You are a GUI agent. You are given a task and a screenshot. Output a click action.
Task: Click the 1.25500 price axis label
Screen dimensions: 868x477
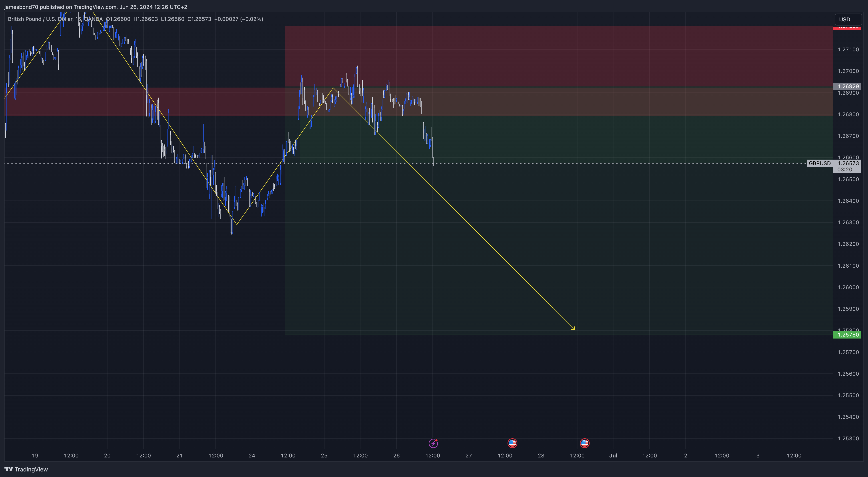tap(848, 395)
